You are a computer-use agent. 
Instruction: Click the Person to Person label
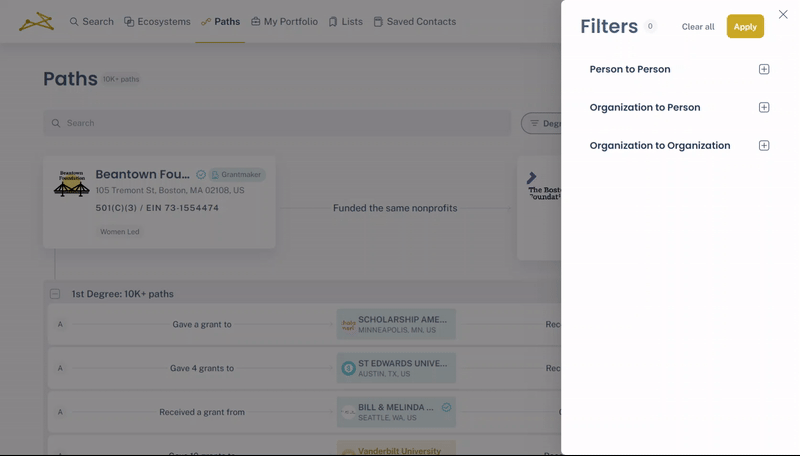[630, 69]
